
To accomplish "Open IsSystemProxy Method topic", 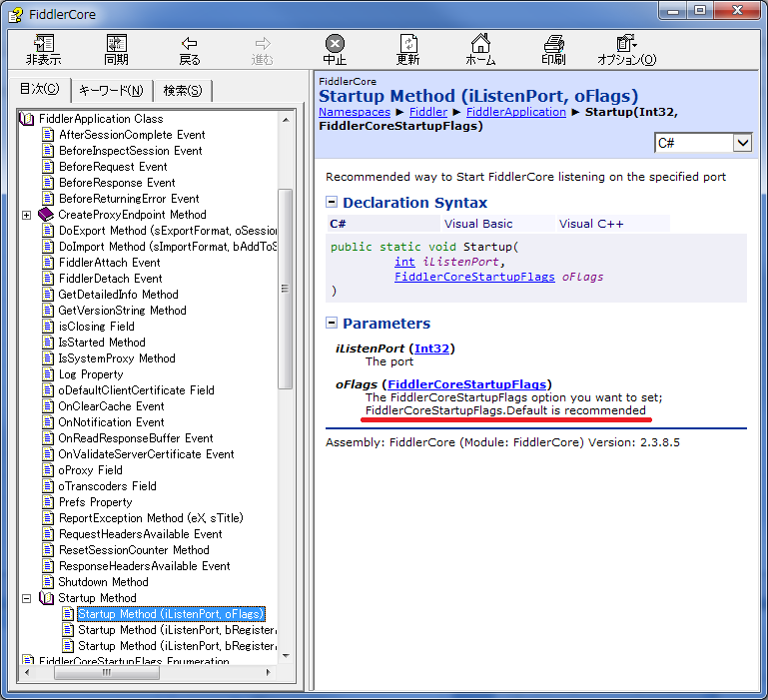I will [117, 358].
